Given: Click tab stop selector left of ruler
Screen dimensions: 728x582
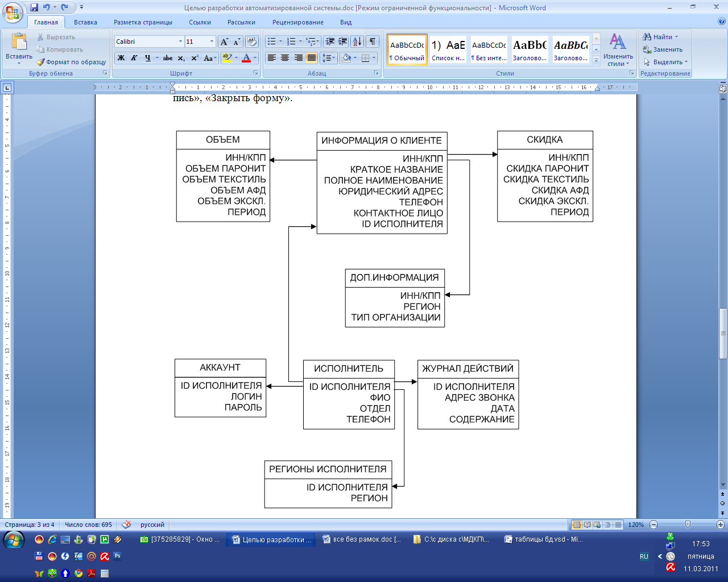Looking at the screenshot, I should [7, 88].
